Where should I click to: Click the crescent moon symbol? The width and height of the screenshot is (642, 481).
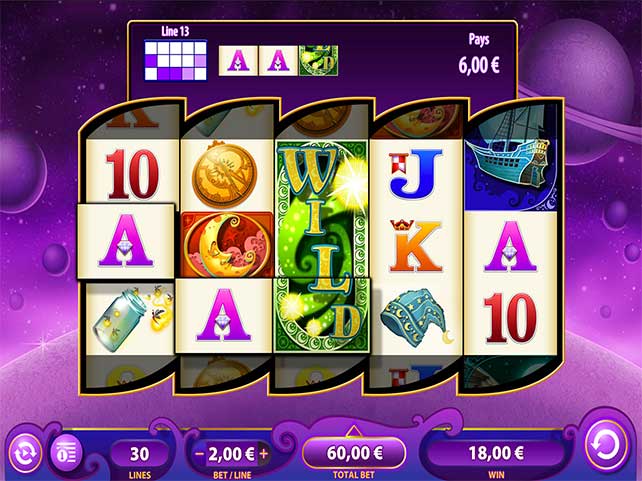226,244
